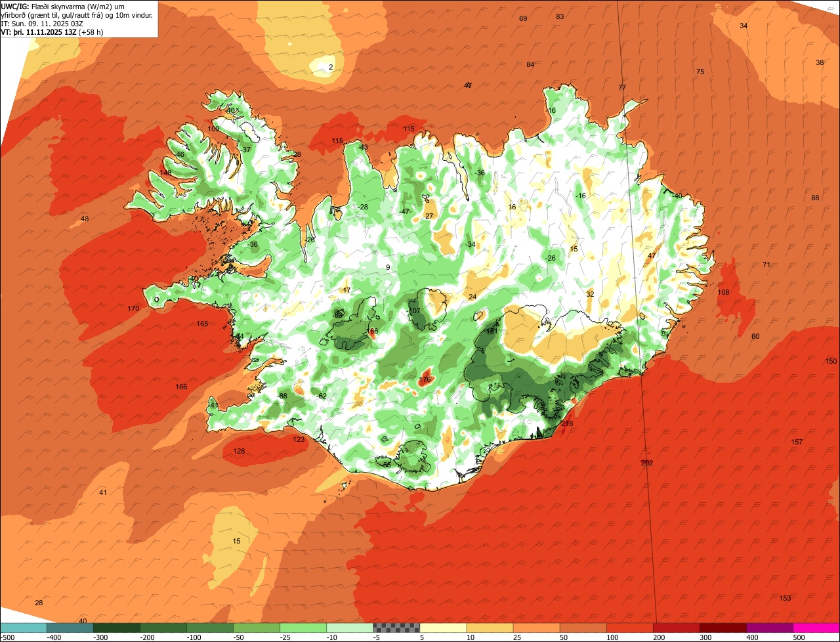
Task: Click the value "123" near the southwest coast
Action: pyautogui.click(x=299, y=439)
